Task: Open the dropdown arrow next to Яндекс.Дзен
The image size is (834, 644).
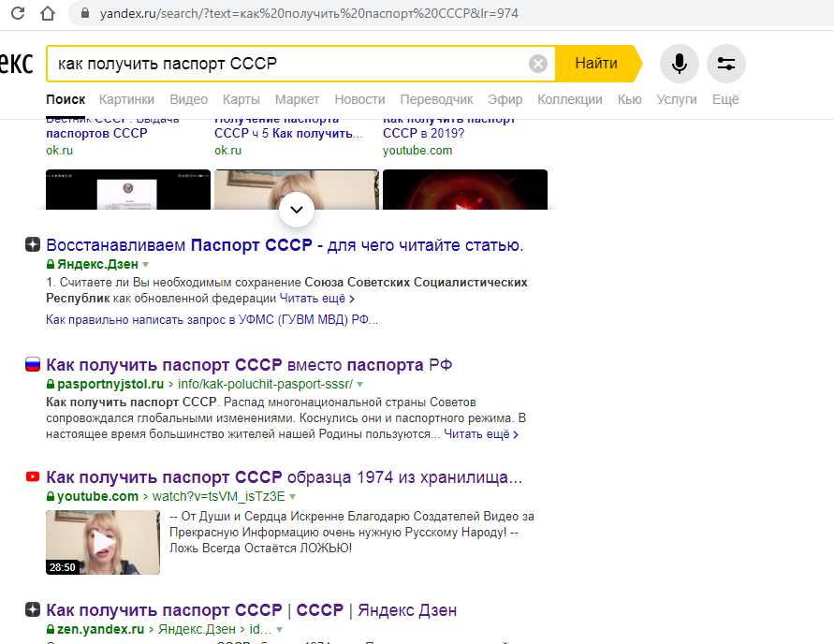Action: [146, 264]
